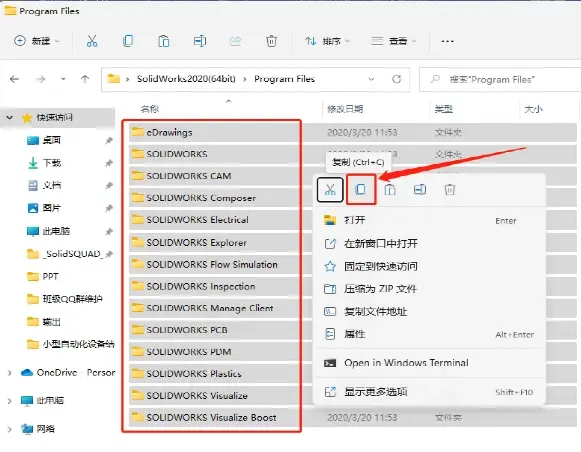The width and height of the screenshot is (581, 452).
Task: Open the three-dot more options in toolbar
Action: (x=447, y=41)
